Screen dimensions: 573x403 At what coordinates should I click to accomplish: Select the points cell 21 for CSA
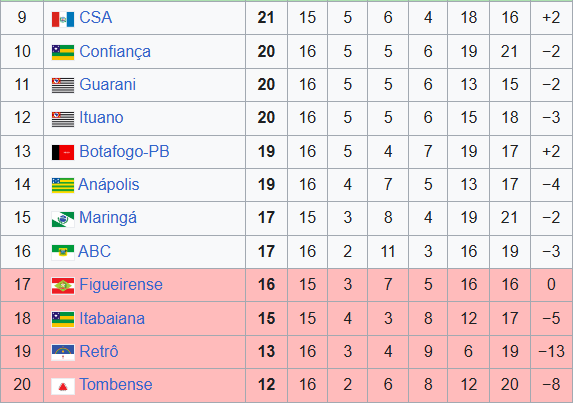click(x=266, y=18)
